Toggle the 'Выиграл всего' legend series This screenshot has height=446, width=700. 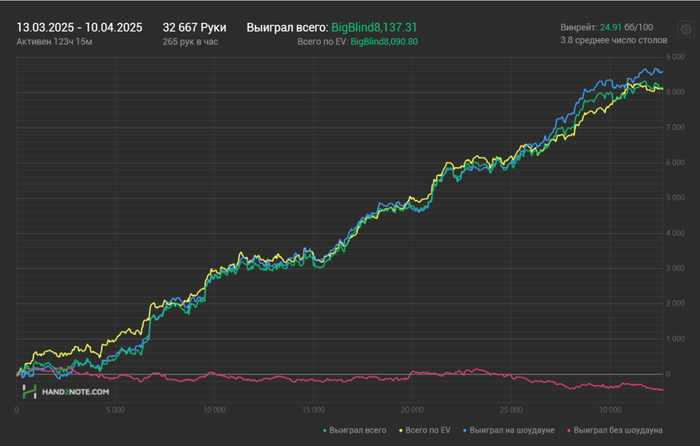tap(355, 430)
